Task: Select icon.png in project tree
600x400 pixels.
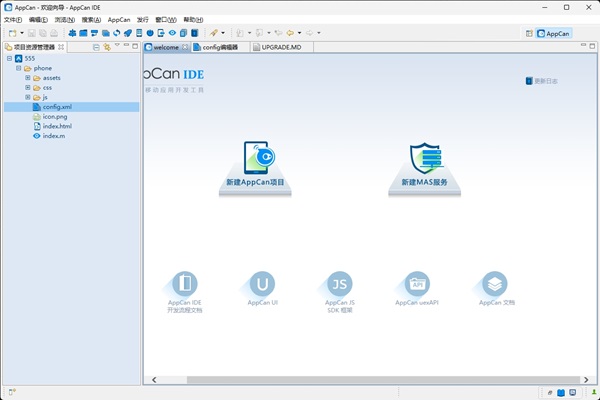Action: 55,117
